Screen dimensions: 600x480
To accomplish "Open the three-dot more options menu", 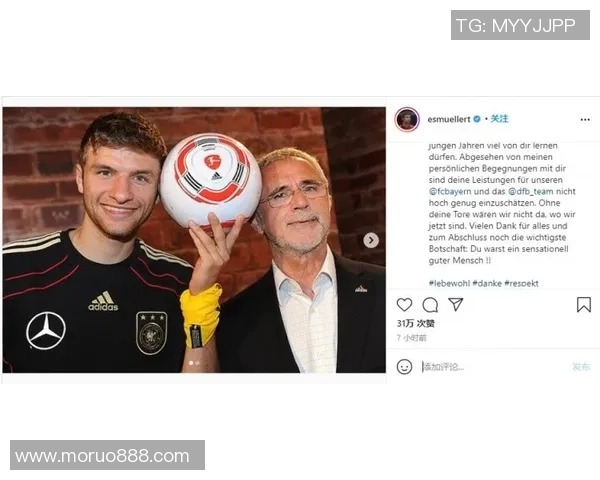I will 585,120.
